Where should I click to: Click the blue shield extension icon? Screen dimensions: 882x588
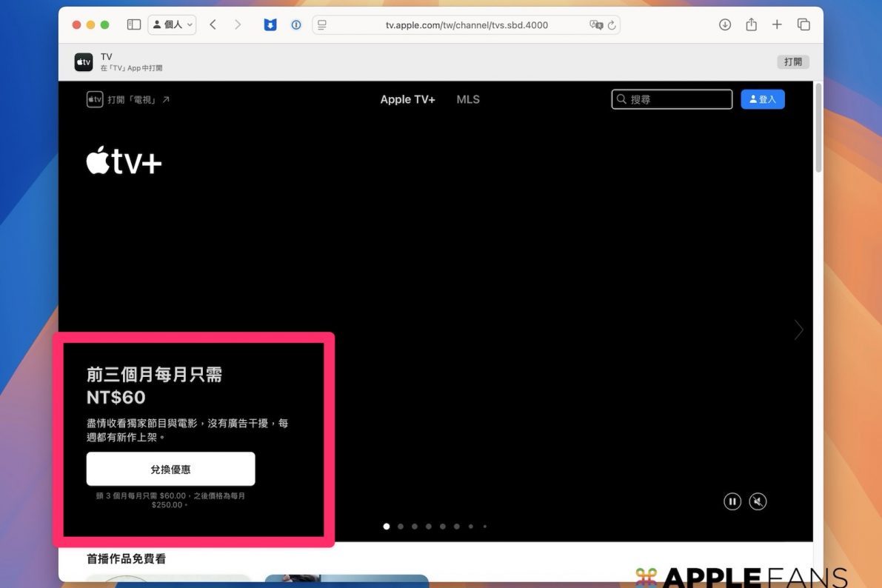point(270,24)
